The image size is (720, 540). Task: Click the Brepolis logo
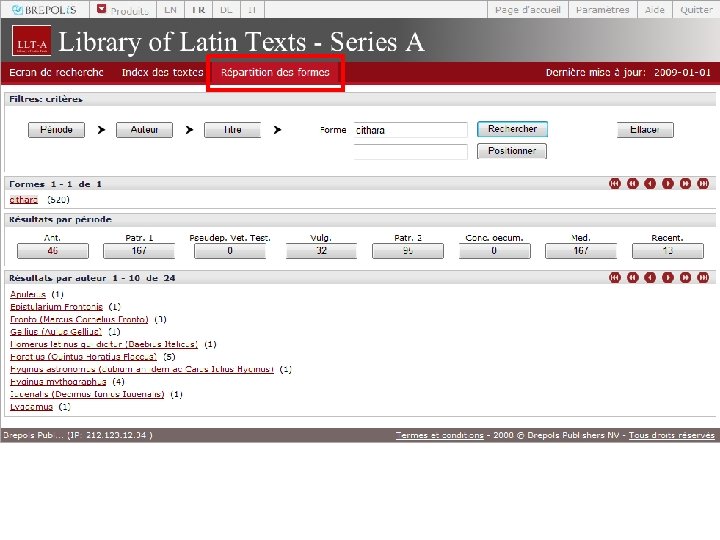pyautogui.click(x=44, y=10)
